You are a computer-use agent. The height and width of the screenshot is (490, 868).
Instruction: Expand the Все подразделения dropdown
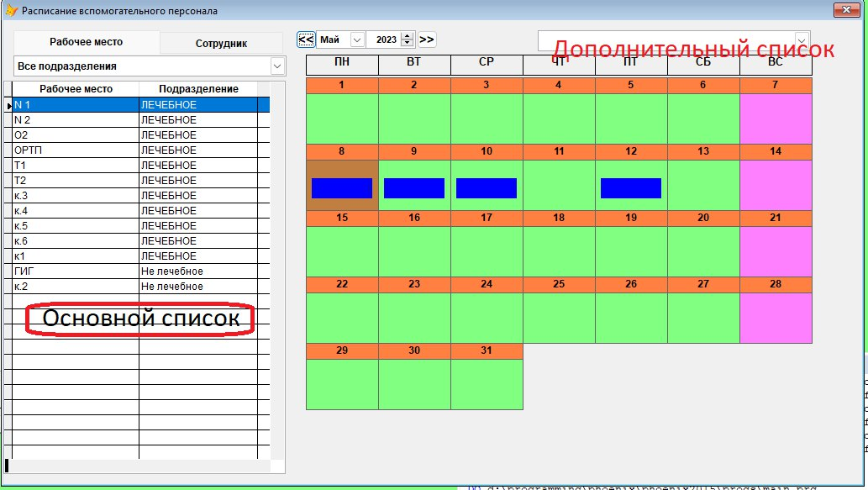276,66
